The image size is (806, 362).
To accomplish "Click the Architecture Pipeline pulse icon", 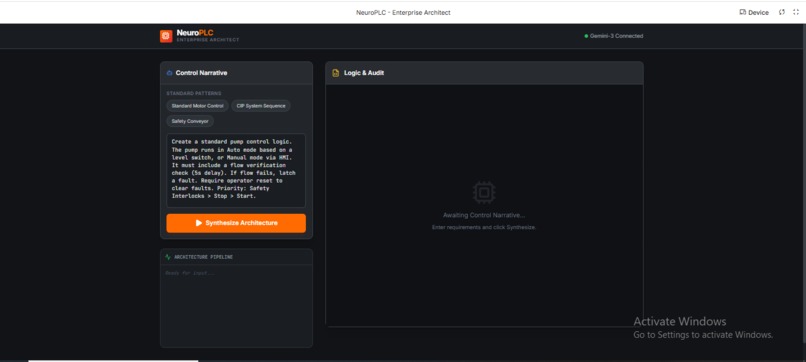I will pyautogui.click(x=168, y=257).
